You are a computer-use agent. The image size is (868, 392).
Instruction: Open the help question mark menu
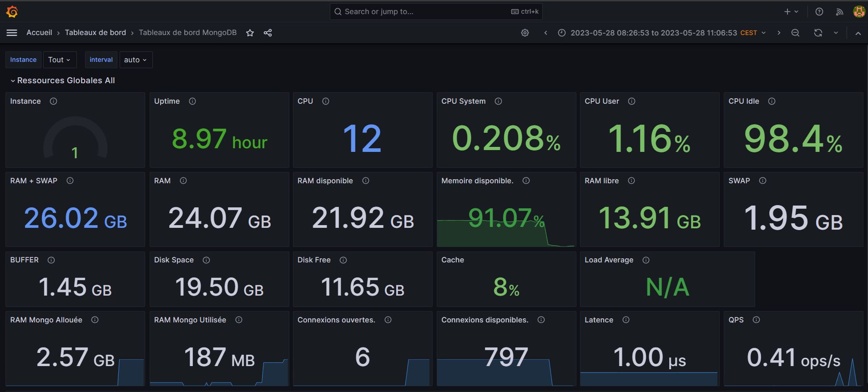click(x=819, y=12)
